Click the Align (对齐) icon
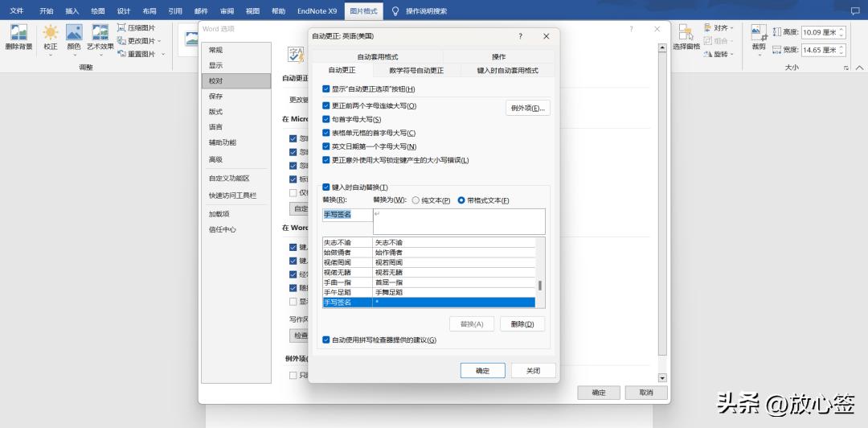This screenshot has width=868, height=428. coord(708,27)
